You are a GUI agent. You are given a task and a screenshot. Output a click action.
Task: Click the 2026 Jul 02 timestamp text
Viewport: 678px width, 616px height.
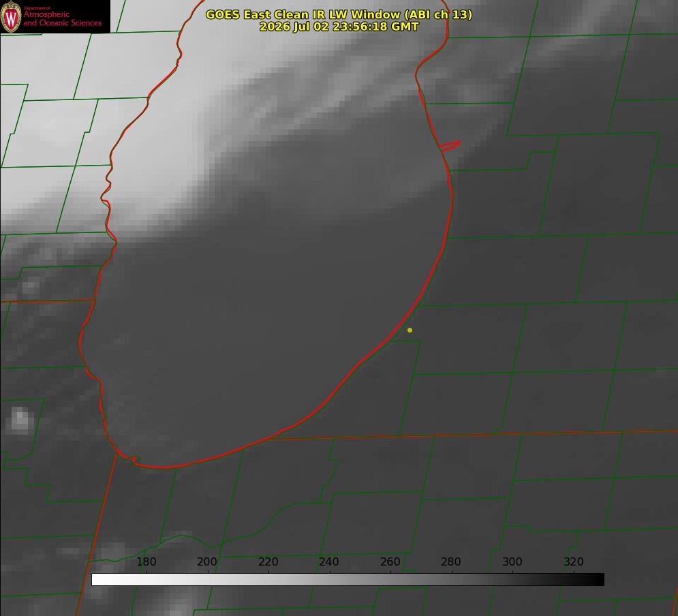point(339,27)
